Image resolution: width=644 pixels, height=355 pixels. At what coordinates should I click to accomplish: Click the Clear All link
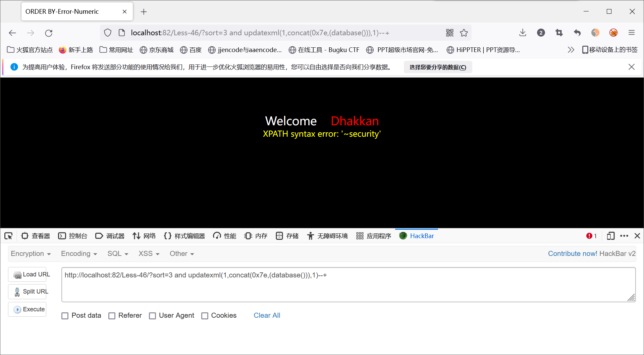[x=267, y=315]
